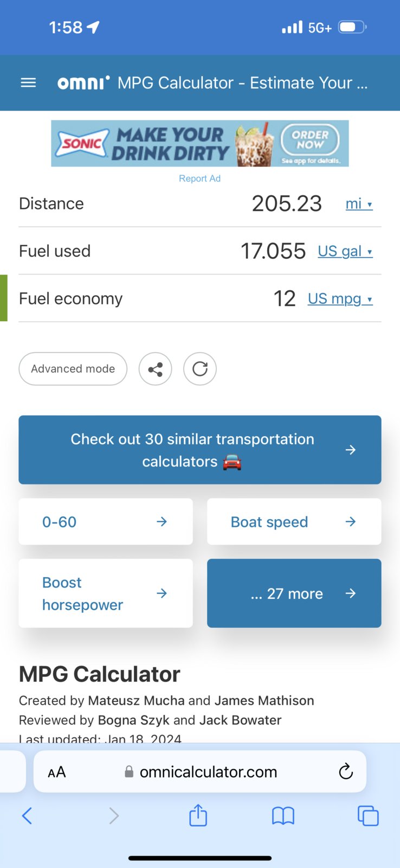Open the Boat speed calculator
The image size is (400, 868).
[294, 522]
